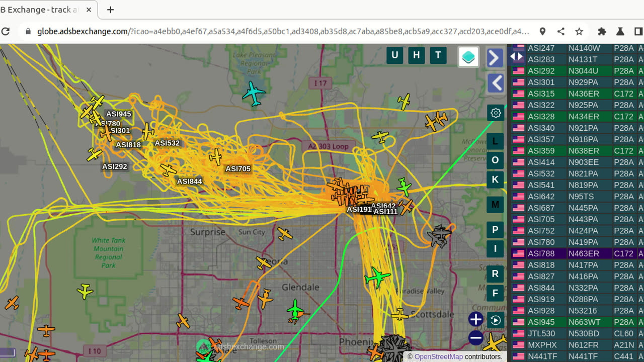Select the ASI844 aircraft icon

[x=169, y=169]
